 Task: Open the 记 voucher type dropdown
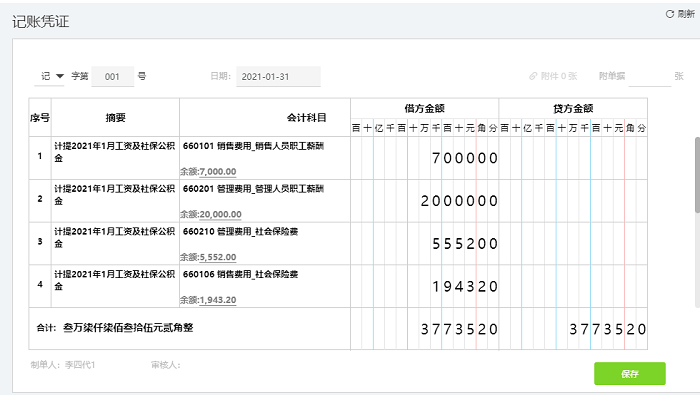pos(50,76)
